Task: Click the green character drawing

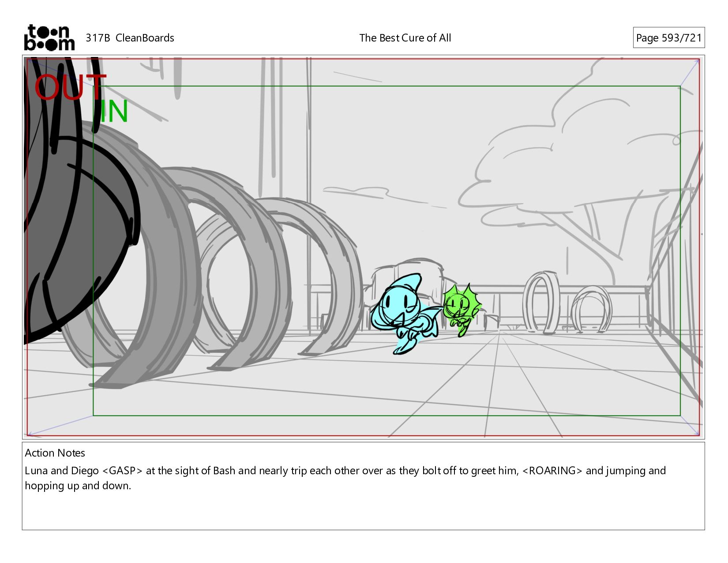Action: tap(462, 310)
